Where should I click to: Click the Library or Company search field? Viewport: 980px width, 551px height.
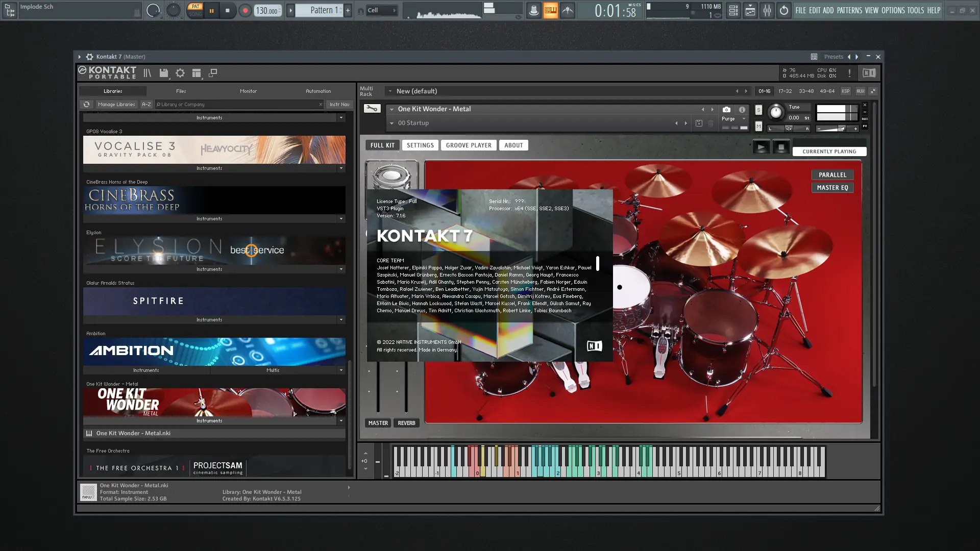pos(237,104)
